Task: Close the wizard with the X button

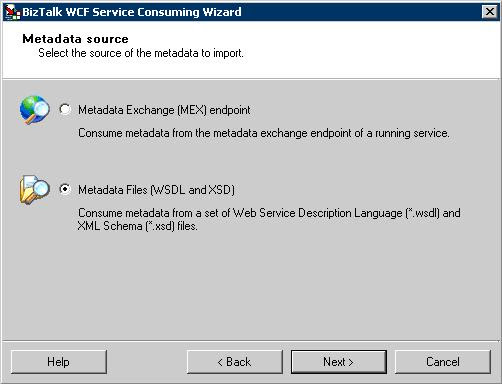Action: coord(490,12)
